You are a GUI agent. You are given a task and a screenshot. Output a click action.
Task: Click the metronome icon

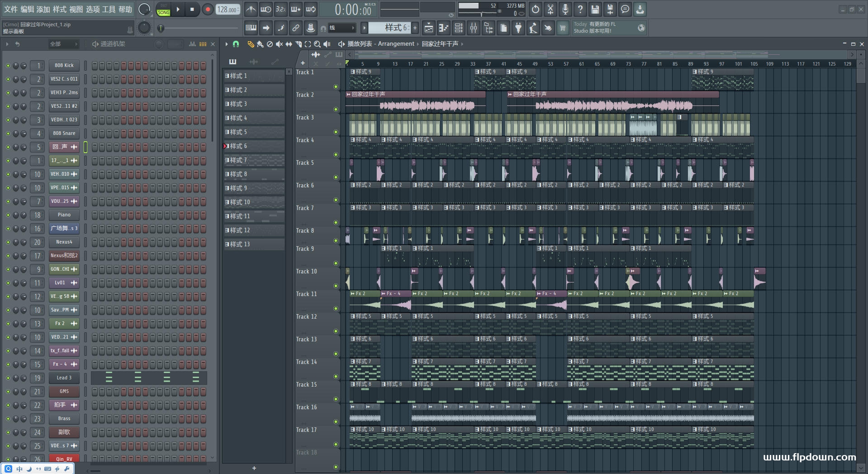[x=251, y=9]
